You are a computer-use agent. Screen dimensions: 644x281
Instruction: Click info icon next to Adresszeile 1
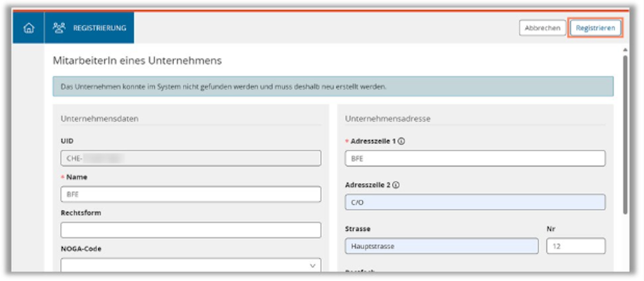click(401, 141)
